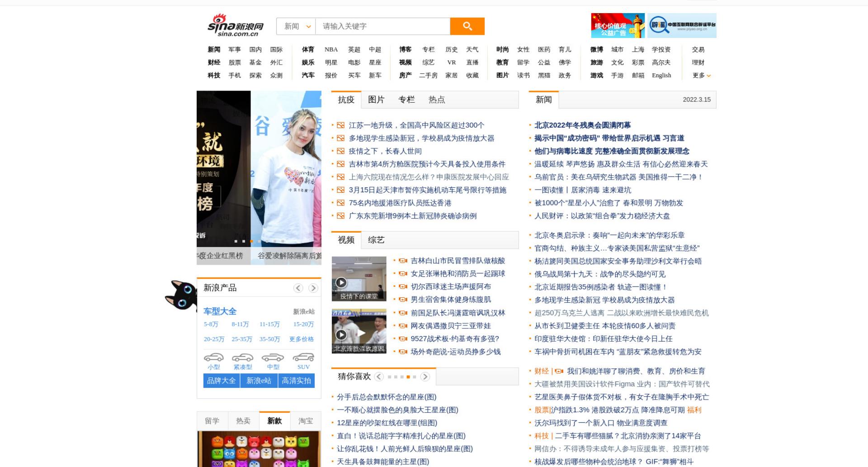Viewport: 868px width, 467px height.
Task: Open the 天气 navigation link
Action: tap(472, 50)
